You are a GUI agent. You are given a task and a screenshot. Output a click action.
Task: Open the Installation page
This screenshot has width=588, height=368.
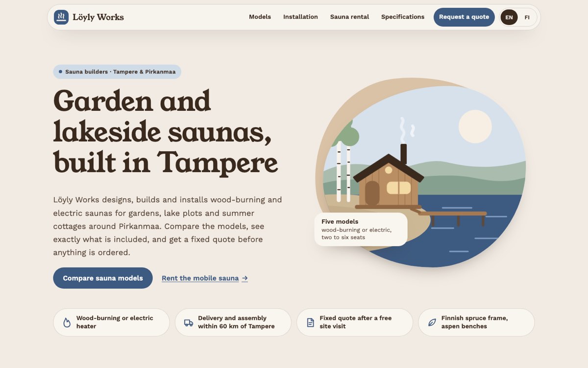click(x=300, y=17)
